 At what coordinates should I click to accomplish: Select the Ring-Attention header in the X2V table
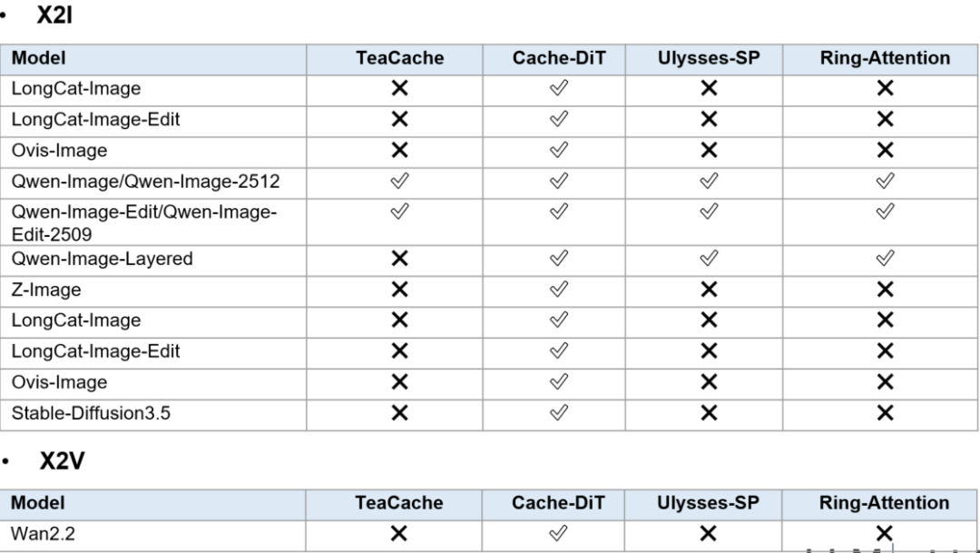(x=885, y=504)
